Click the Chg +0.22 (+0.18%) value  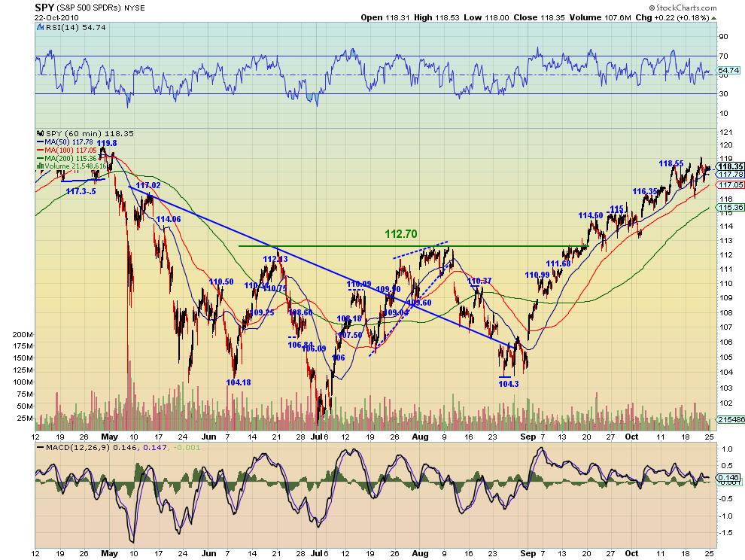point(672,17)
